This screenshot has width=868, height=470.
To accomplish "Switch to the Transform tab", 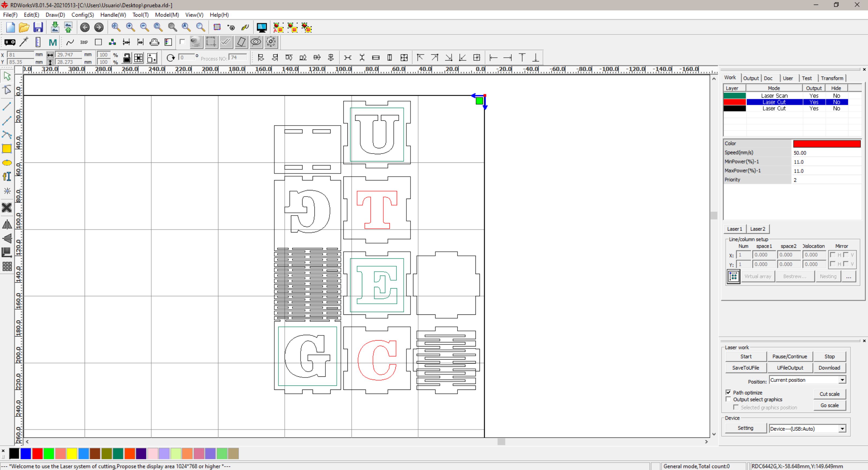I will [x=832, y=78].
